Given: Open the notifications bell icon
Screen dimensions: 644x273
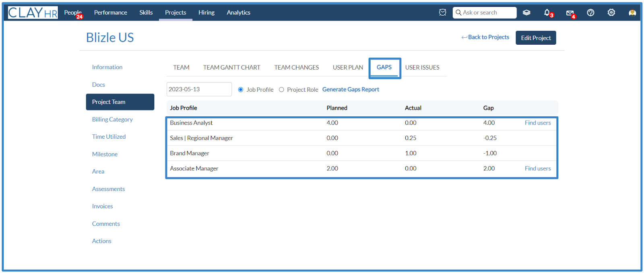Looking at the screenshot, I should 547,12.
